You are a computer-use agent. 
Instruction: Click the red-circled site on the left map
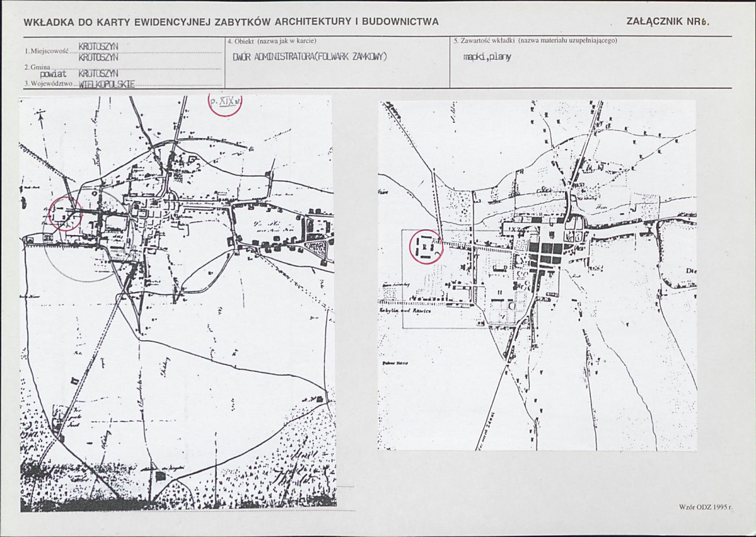(x=65, y=214)
